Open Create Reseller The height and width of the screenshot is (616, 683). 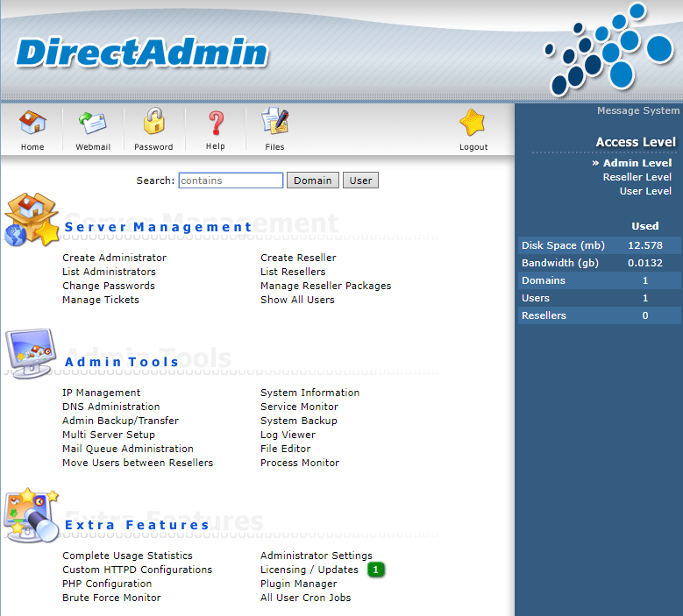[x=298, y=258]
